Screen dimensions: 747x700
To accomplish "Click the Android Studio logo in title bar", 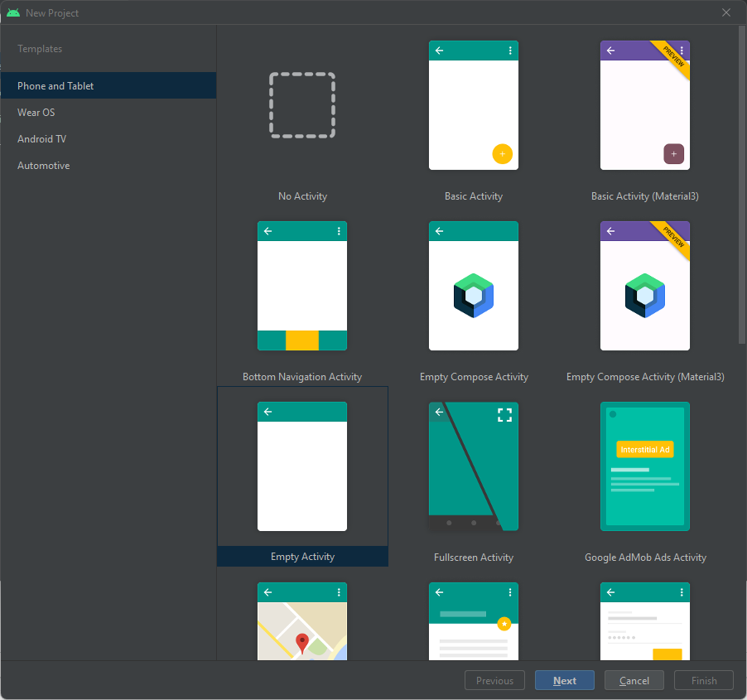I will click(13, 13).
